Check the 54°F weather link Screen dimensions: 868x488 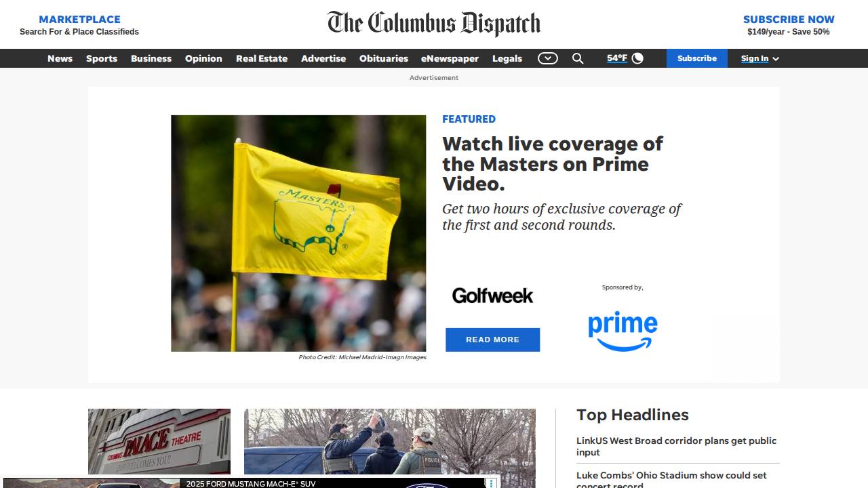(617, 58)
